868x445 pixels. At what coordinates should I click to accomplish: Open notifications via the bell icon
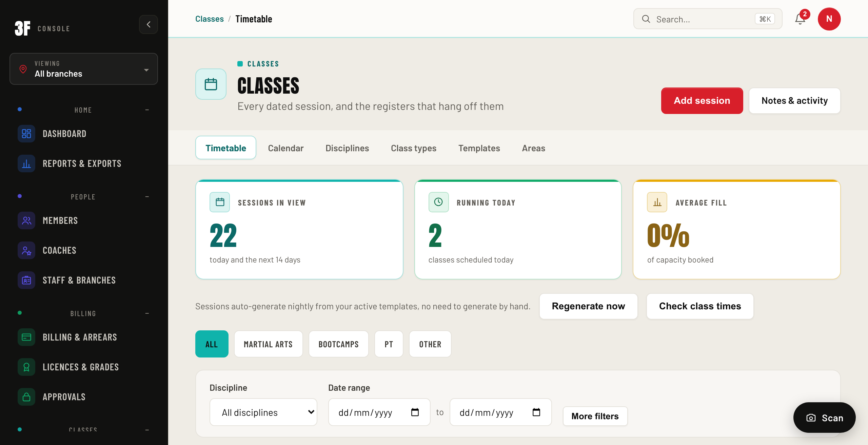pyautogui.click(x=800, y=19)
